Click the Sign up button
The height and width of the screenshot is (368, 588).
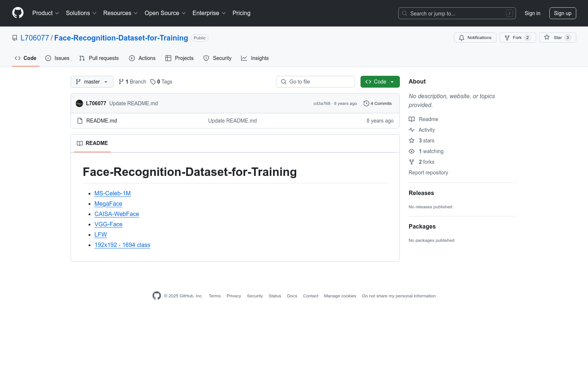(x=563, y=13)
